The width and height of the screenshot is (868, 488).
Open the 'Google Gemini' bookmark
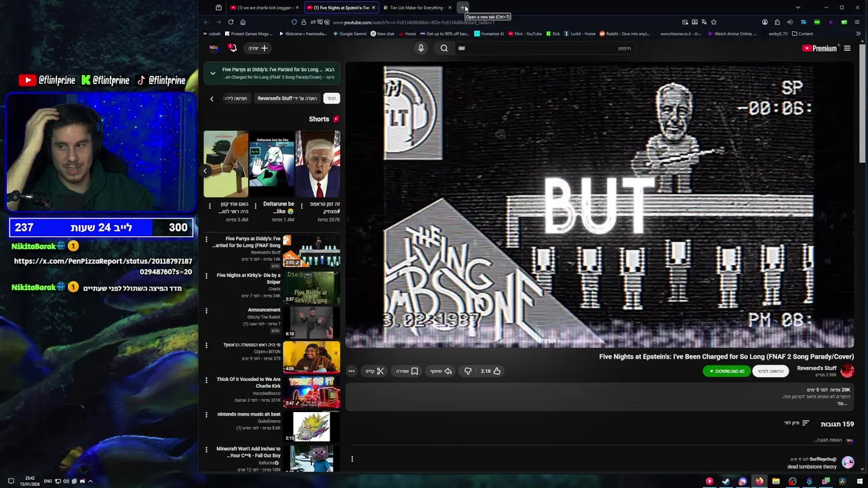350,33
